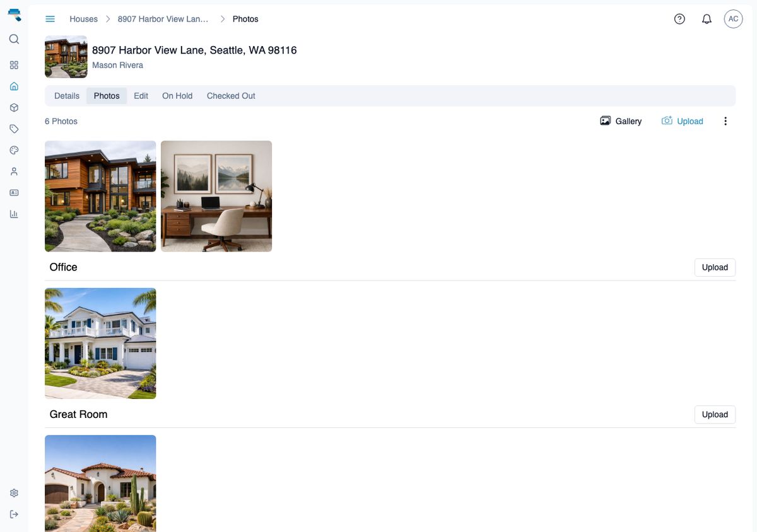The height and width of the screenshot is (532, 757).
Task: Open the home office desk photo
Action: pos(216,196)
